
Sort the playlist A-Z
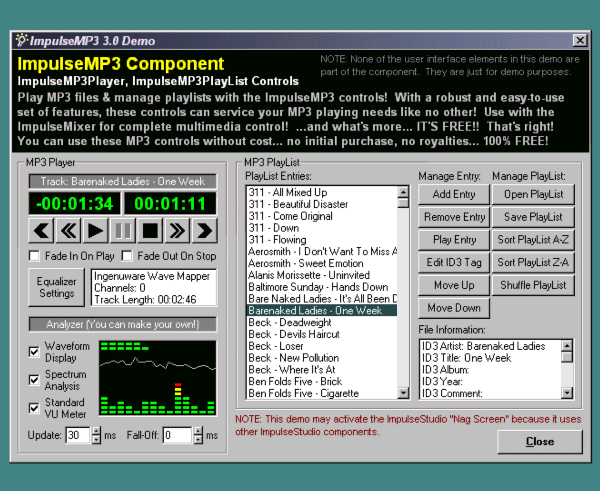pos(533,240)
